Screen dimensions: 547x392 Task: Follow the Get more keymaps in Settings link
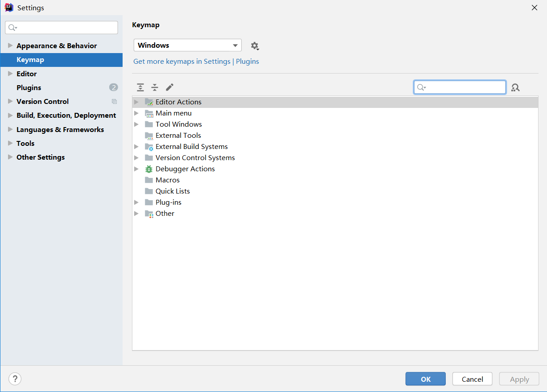[x=182, y=62]
